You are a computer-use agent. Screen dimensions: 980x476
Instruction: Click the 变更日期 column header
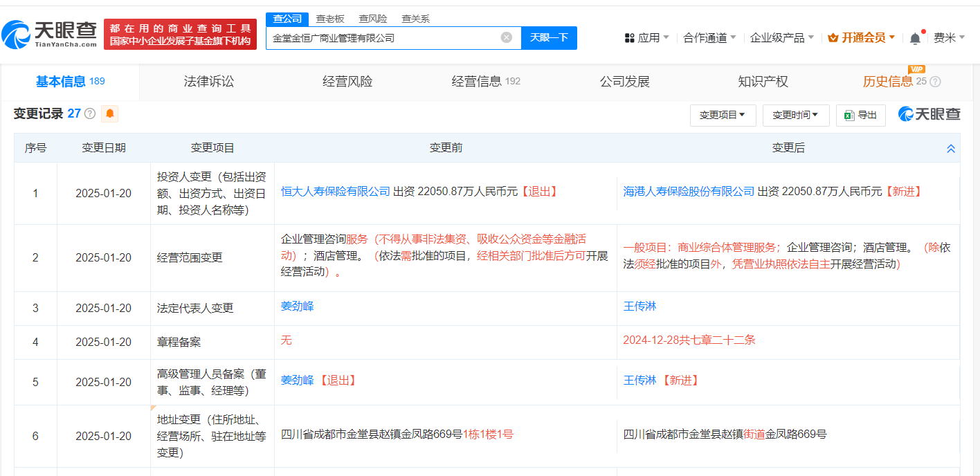(x=104, y=147)
